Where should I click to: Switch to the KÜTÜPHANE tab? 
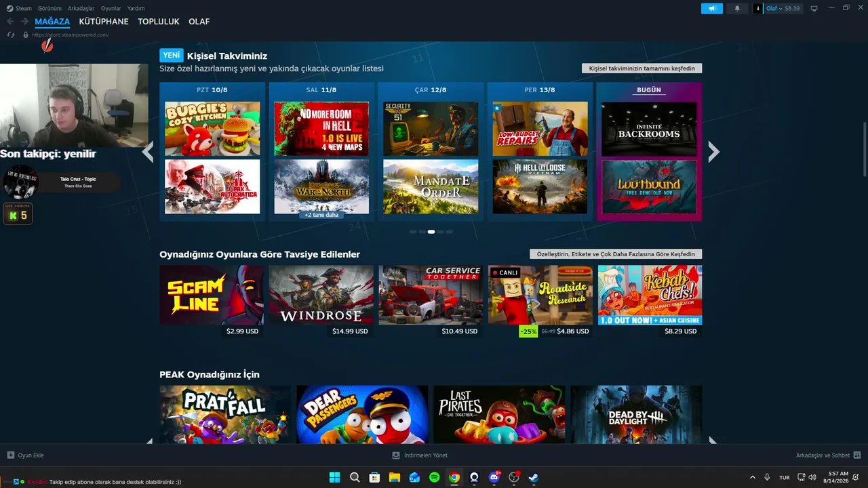(104, 22)
